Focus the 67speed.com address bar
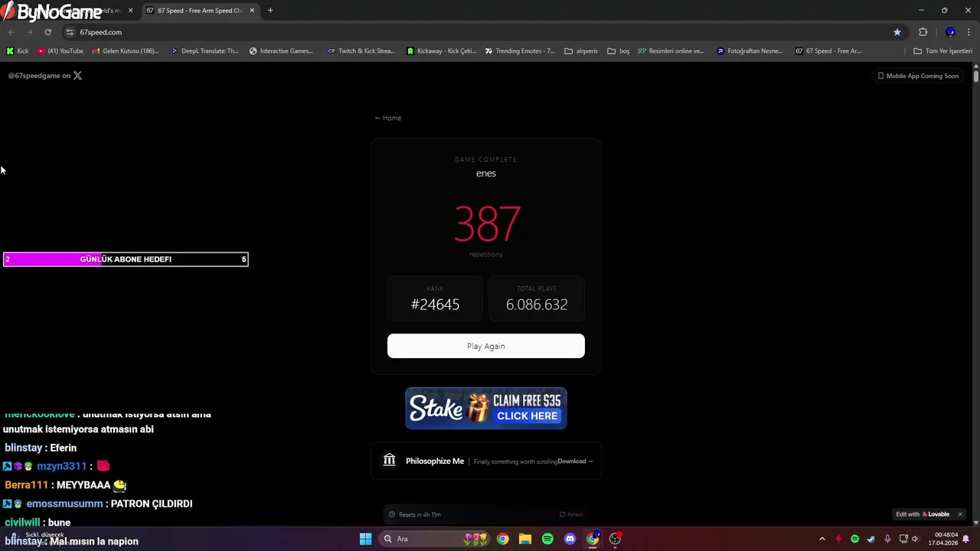Screen dimensions: 980x551 click(x=482, y=32)
